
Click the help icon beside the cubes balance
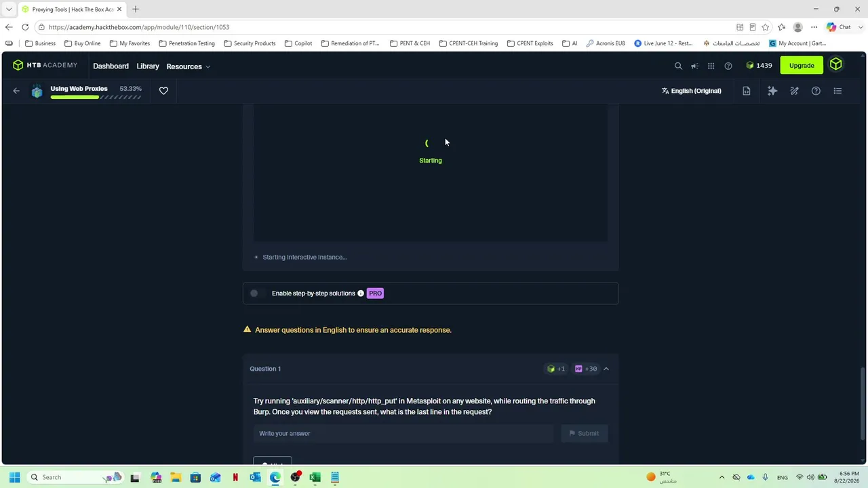click(x=728, y=66)
